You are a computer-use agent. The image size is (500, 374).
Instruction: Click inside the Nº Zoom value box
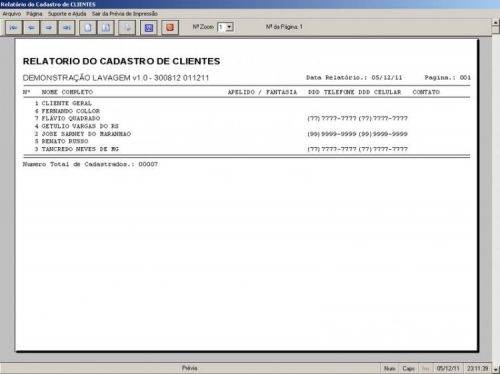pyautogui.click(x=222, y=27)
